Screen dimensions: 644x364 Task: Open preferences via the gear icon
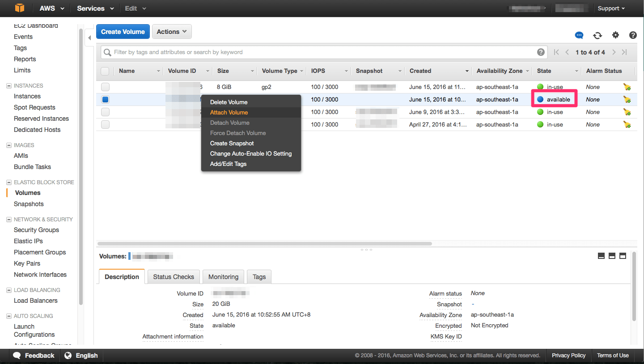(616, 35)
